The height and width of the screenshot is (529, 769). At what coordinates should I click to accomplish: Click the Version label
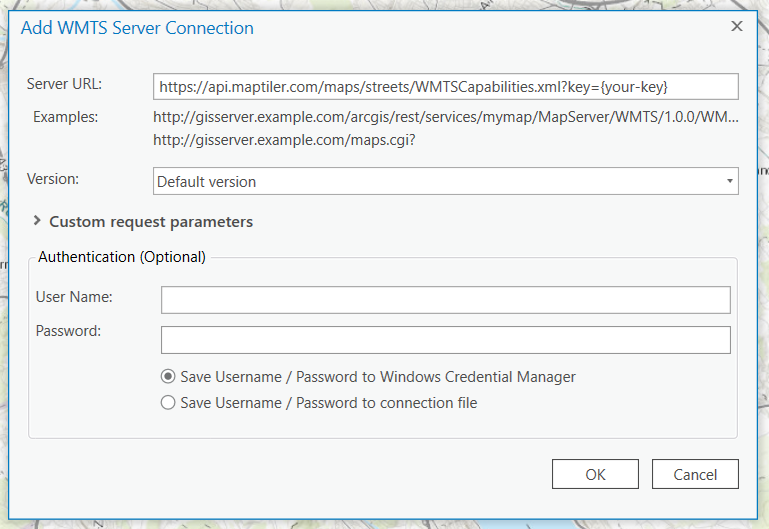coord(52,179)
